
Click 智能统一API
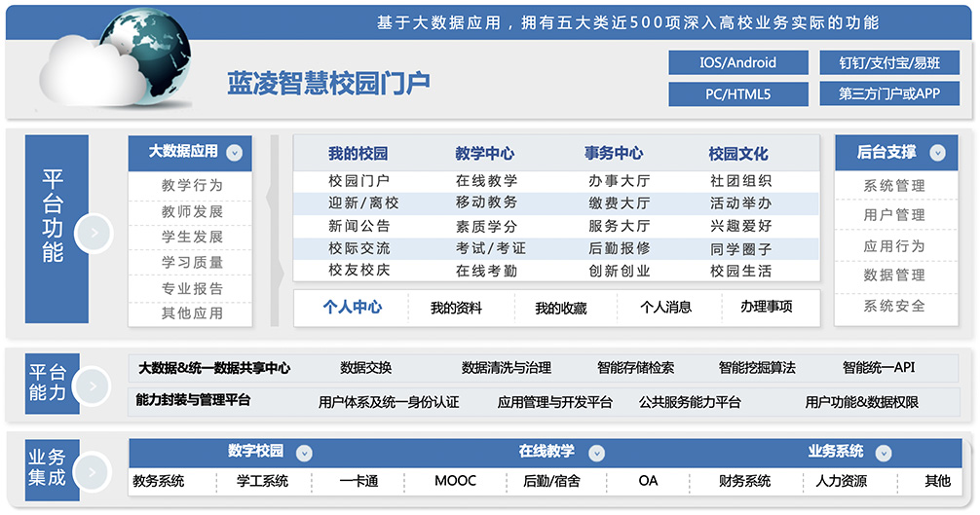pyautogui.click(x=878, y=368)
